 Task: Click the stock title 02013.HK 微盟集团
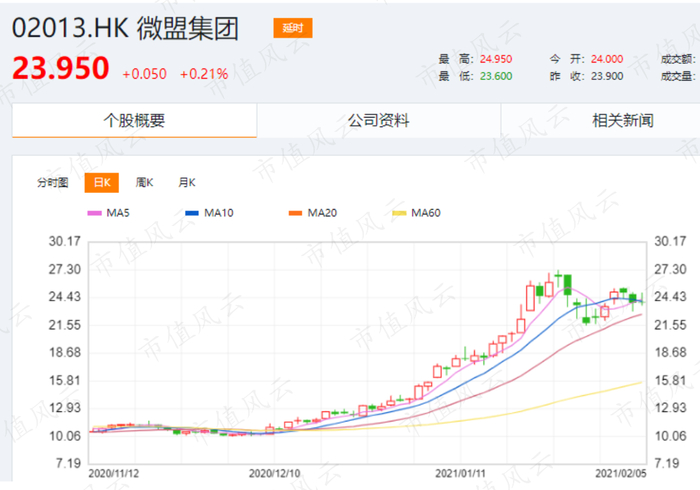125,28
